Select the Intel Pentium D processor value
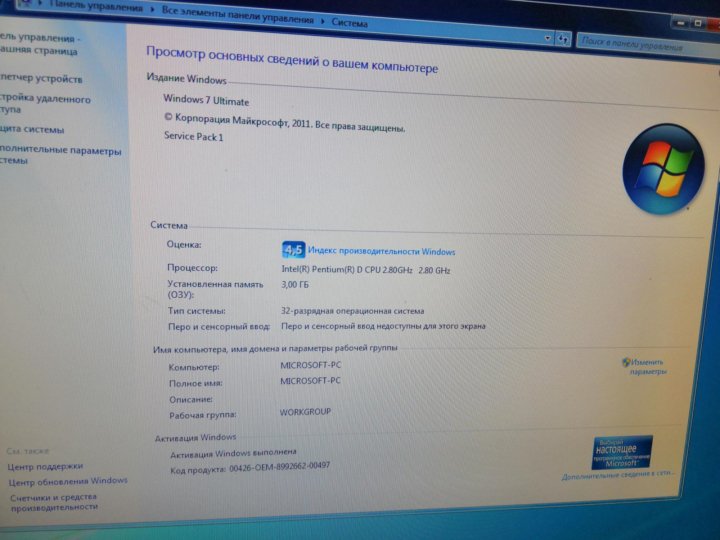 click(366, 270)
